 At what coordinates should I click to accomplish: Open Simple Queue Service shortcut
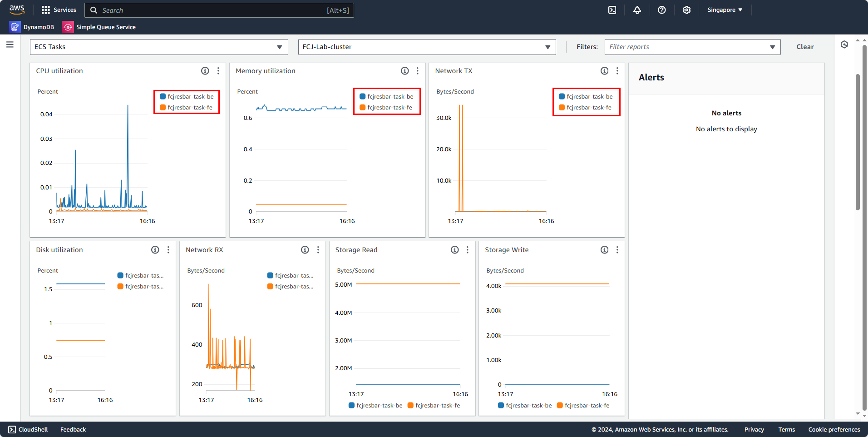[x=99, y=27]
